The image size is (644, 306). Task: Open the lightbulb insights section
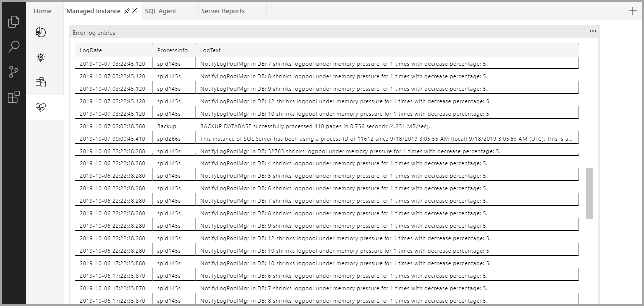(39, 57)
